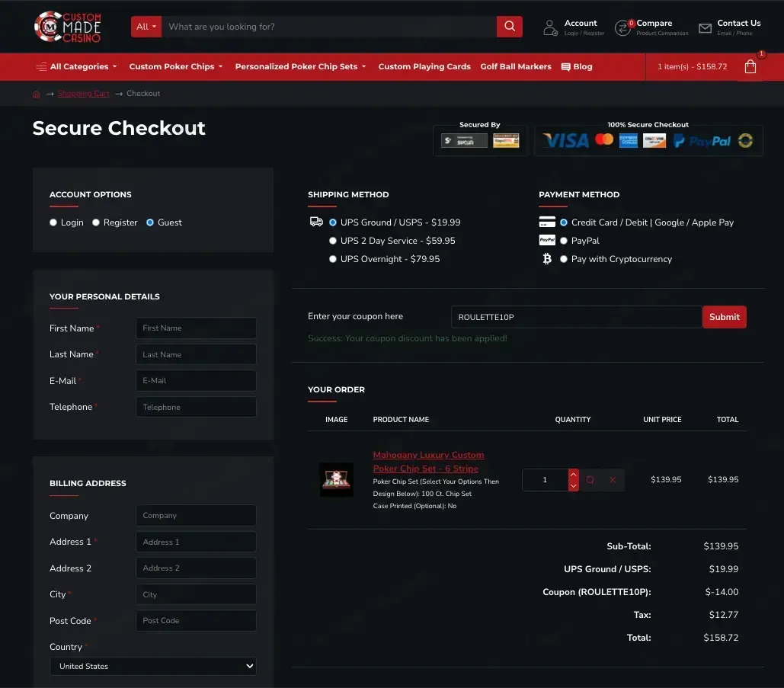
Task: Click the Bitcoin cryptocurrency icon
Action: pyautogui.click(x=547, y=258)
